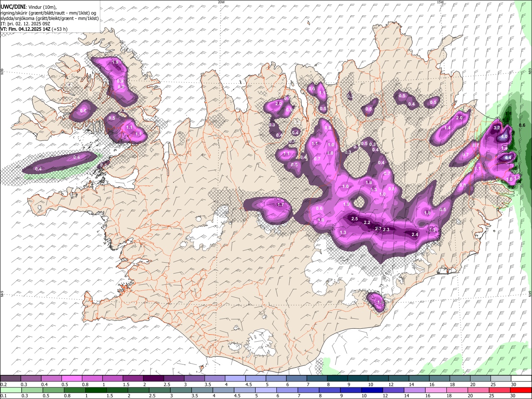Select the top-row violet swatch between 3 and 3.5
The image size is (532, 399).
(194, 378)
